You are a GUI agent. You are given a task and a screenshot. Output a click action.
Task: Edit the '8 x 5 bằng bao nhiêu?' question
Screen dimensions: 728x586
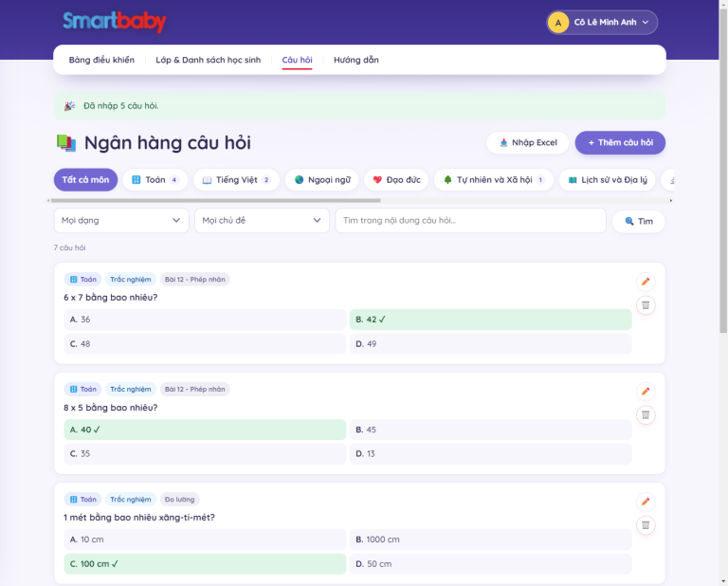[x=646, y=392]
